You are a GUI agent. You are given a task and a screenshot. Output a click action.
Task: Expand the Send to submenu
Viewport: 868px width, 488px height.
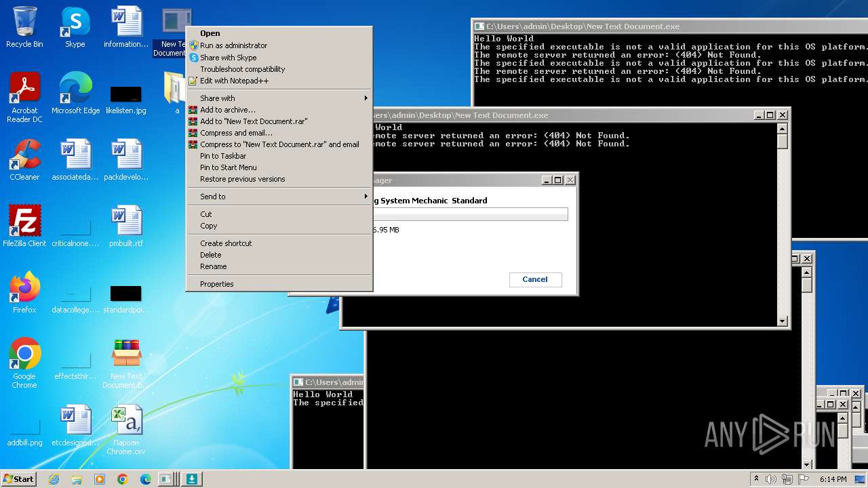(279, 197)
